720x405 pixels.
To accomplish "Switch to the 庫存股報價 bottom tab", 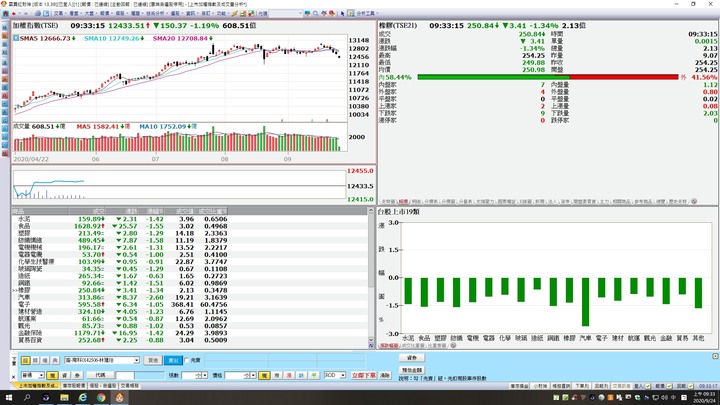I will pyautogui.click(x=74, y=386).
